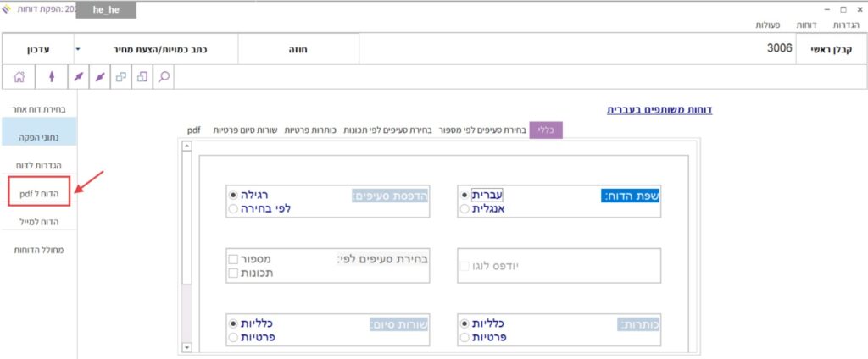Click the עדכון button
Screen dimensions: 868x359
[x=37, y=49]
